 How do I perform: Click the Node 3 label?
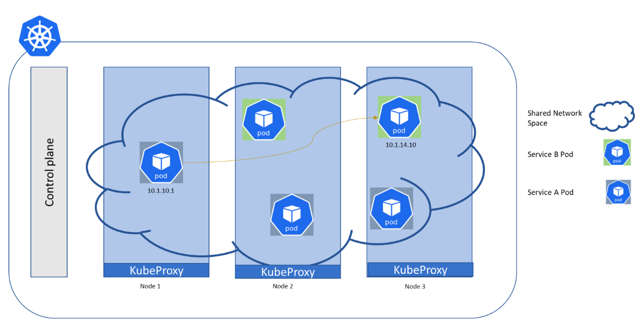click(415, 287)
